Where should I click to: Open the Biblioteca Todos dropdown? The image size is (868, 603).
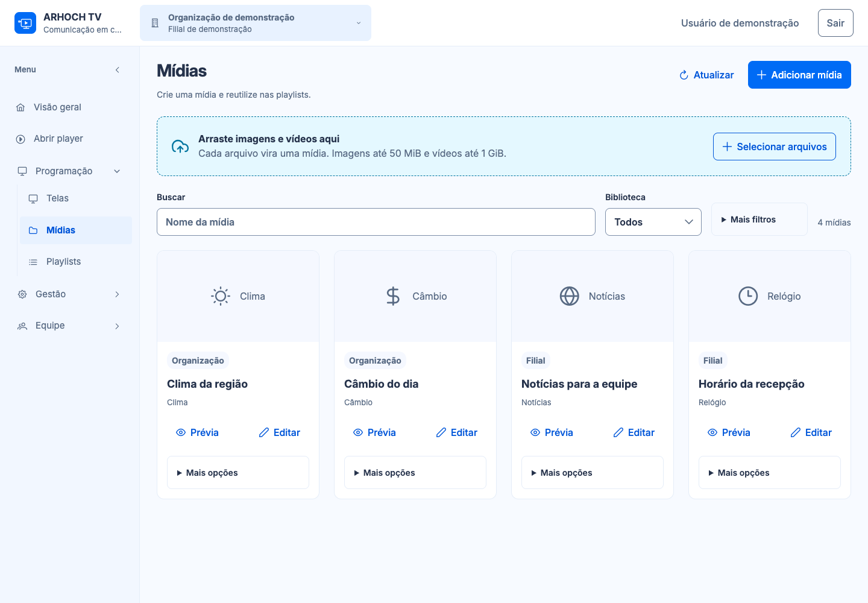click(653, 222)
